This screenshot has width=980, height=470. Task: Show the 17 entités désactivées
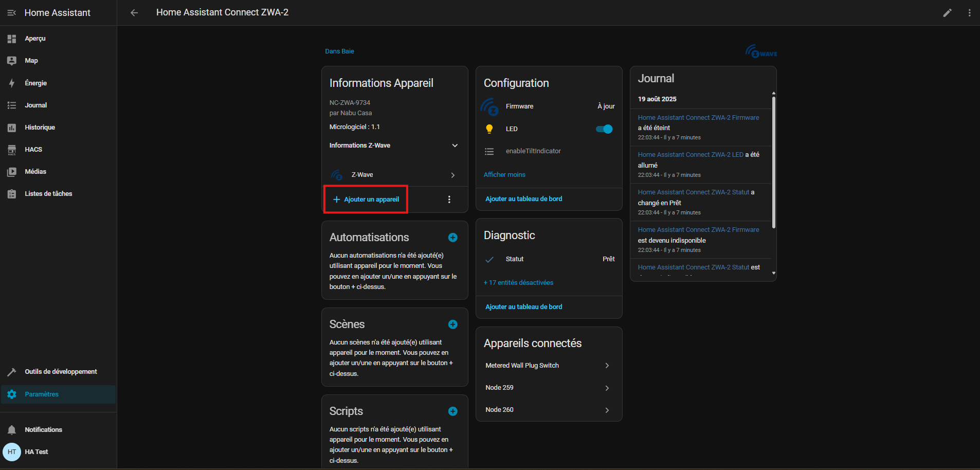pyautogui.click(x=518, y=283)
